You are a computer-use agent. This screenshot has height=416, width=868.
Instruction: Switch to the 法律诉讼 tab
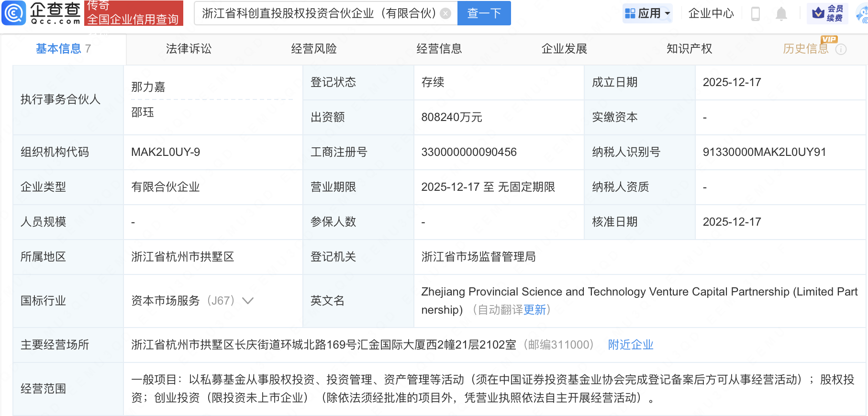pos(189,49)
